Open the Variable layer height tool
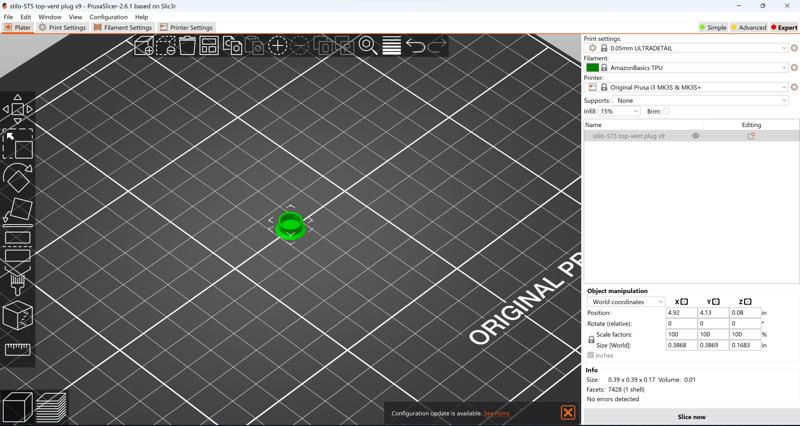Image resolution: width=800 pixels, height=426 pixels. click(x=391, y=45)
